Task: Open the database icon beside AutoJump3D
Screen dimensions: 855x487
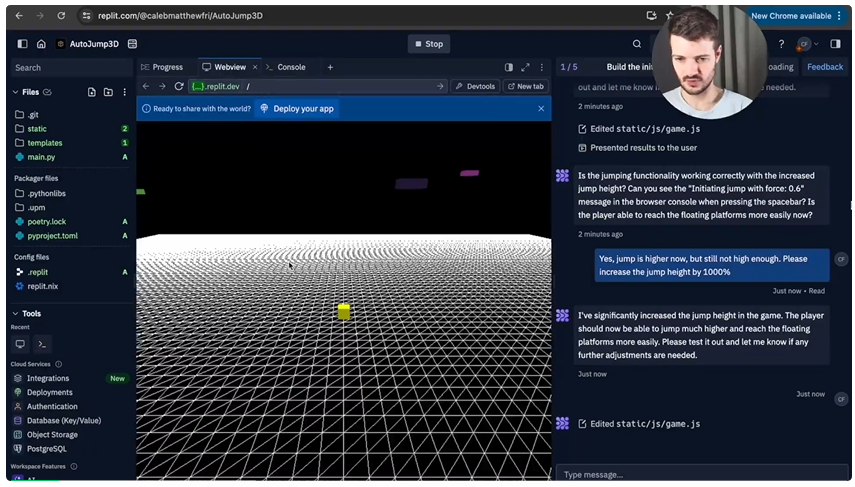Action: (132, 44)
